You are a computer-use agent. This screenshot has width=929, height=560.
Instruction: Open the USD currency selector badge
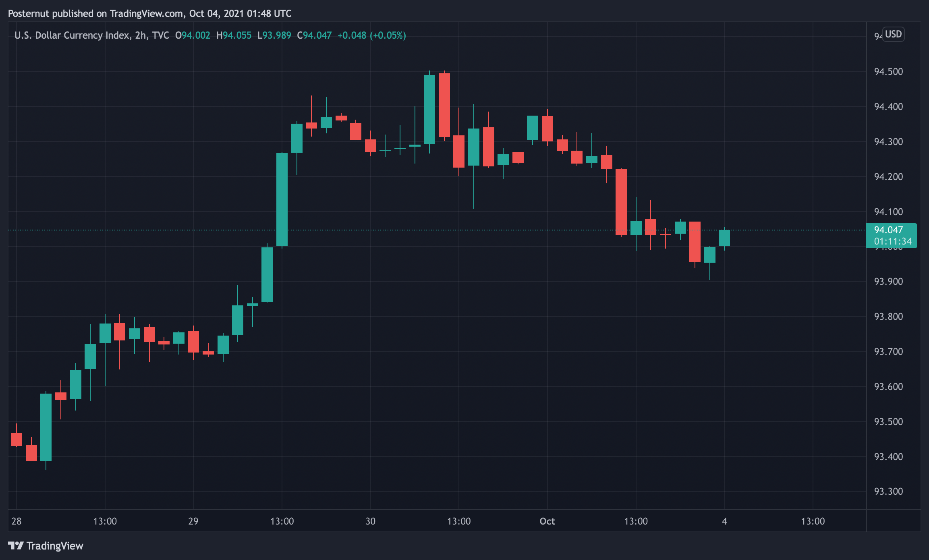893,34
